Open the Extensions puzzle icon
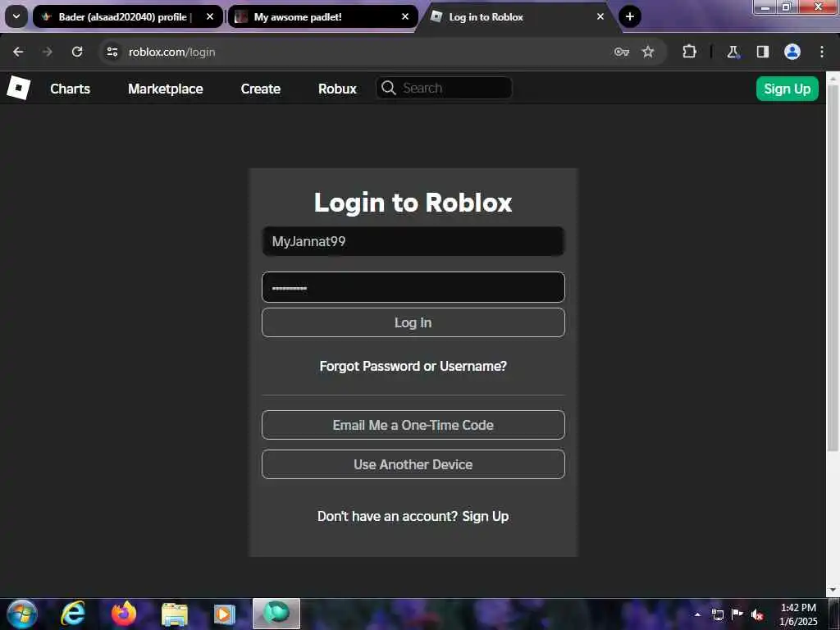 pyautogui.click(x=689, y=52)
